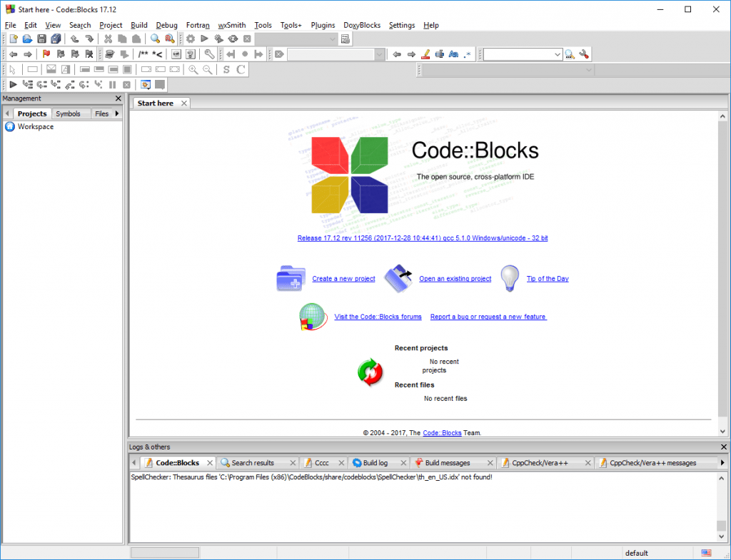
Task: Visit the Code::Blocks forums link
Action: (x=378, y=317)
